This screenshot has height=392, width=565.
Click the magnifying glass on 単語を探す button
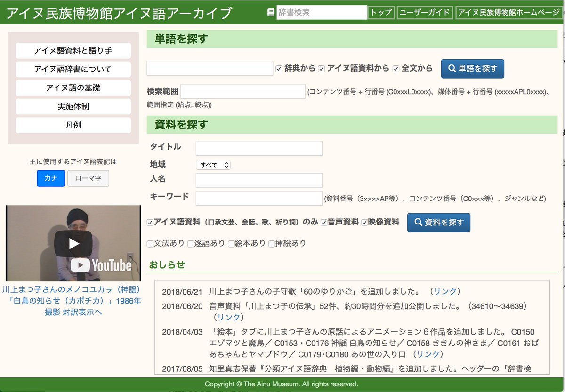[451, 68]
